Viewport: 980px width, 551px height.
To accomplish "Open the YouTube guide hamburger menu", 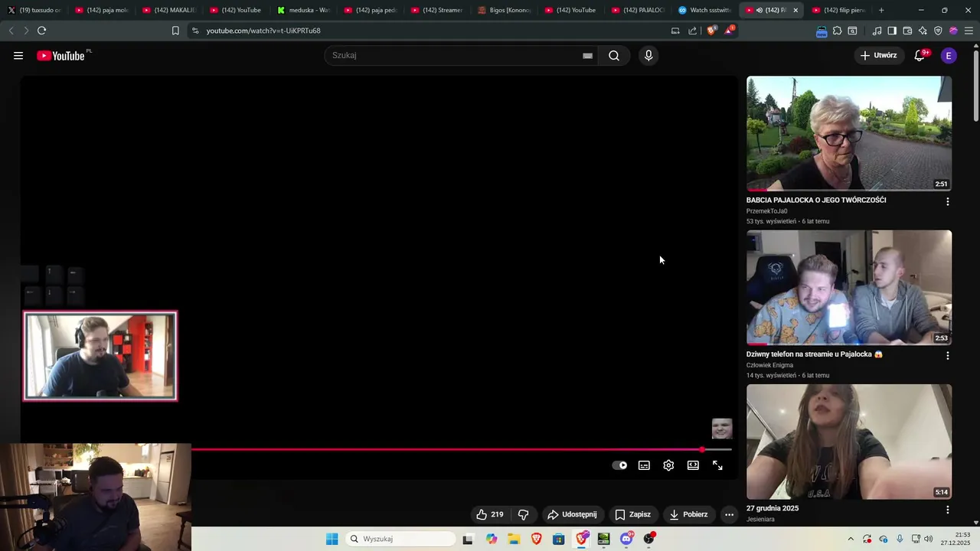I will (18, 56).
